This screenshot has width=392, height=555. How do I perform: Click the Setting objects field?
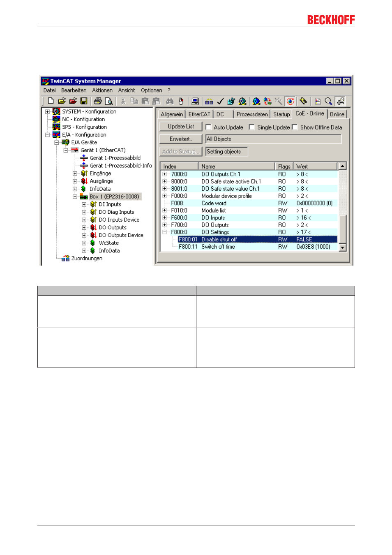[226, 151]
